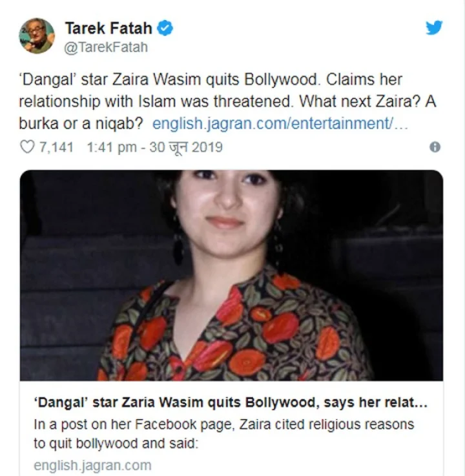465x476 pixels.
Task: Open the bold card headline 'Dangal' star Zaria Wasim
Action: (x=231, y=402)
